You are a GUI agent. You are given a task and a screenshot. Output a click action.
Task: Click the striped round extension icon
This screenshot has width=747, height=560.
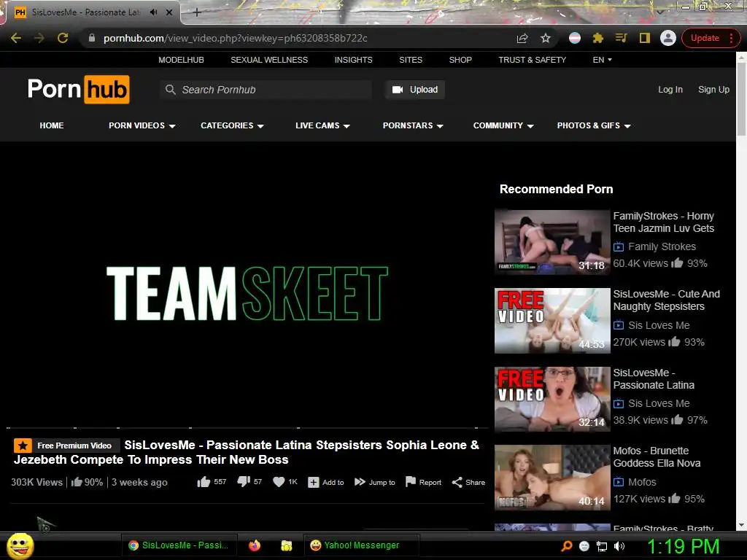575,38
